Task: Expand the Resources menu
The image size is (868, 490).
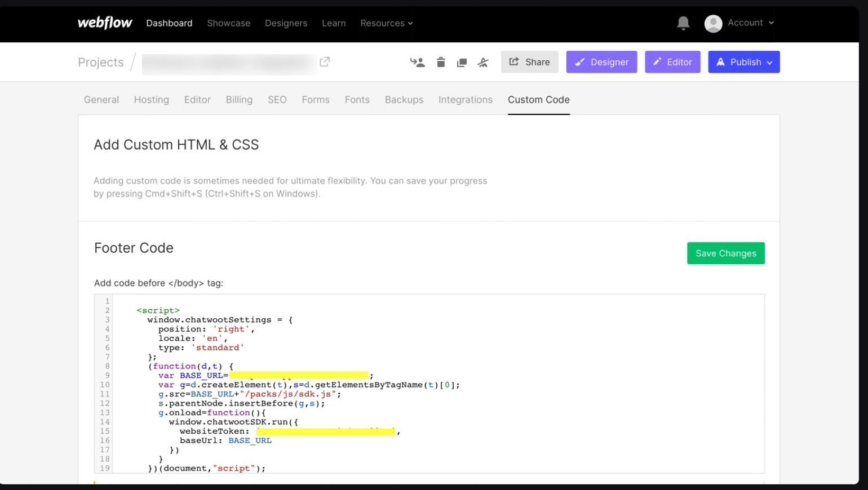Action: click(x=387, y=23)
